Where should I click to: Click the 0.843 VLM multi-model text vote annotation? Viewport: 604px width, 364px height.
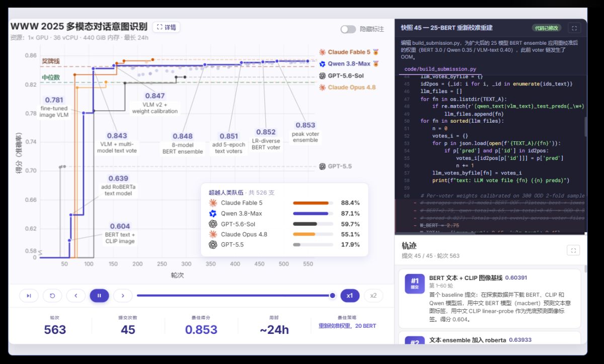tap(117, 143)
